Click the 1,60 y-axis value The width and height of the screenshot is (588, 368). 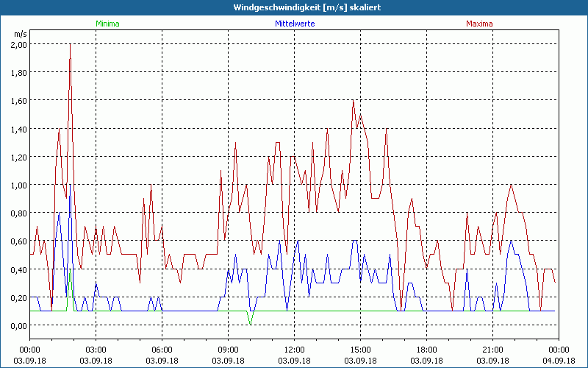pos(18,101)
